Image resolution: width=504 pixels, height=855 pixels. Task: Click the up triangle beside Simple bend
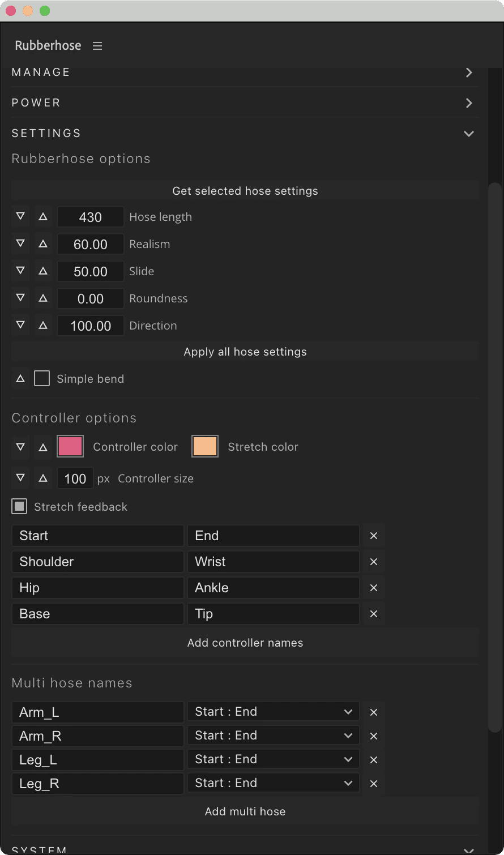[20, 379]
